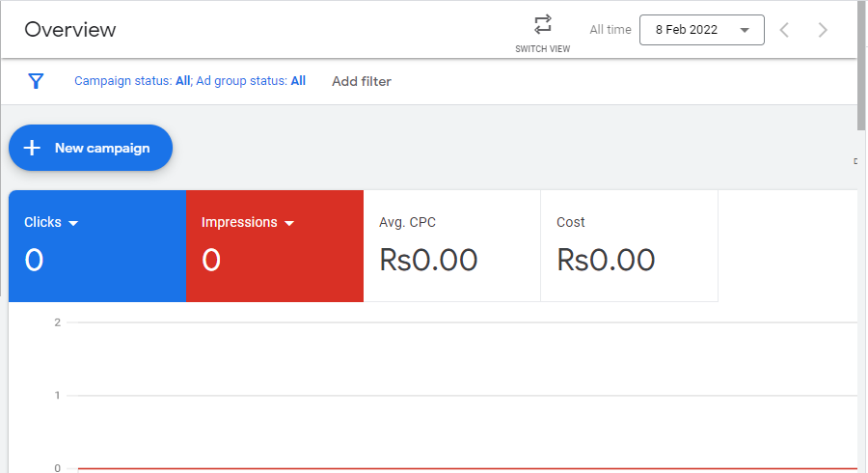Image resolution: width=868 pixels, height=473 pixels.
Task: Select the Avg. CPC metric card
Action: (x=451, y=246)
